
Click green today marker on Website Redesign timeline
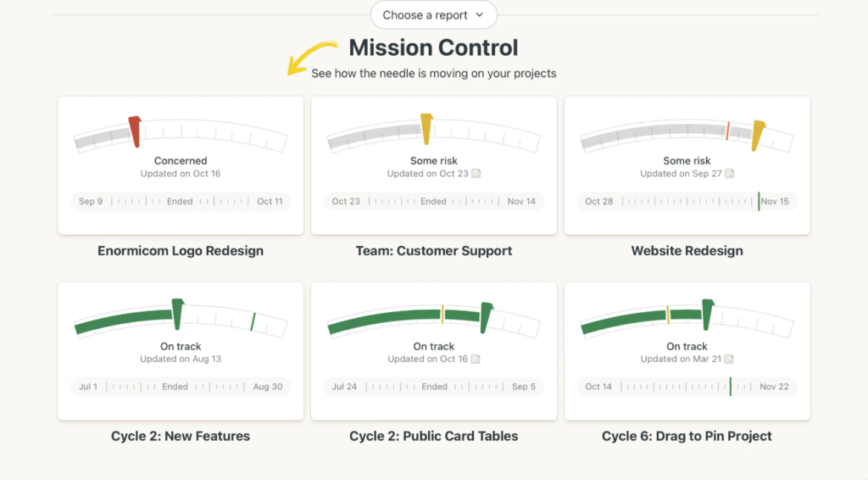[759, 202]
